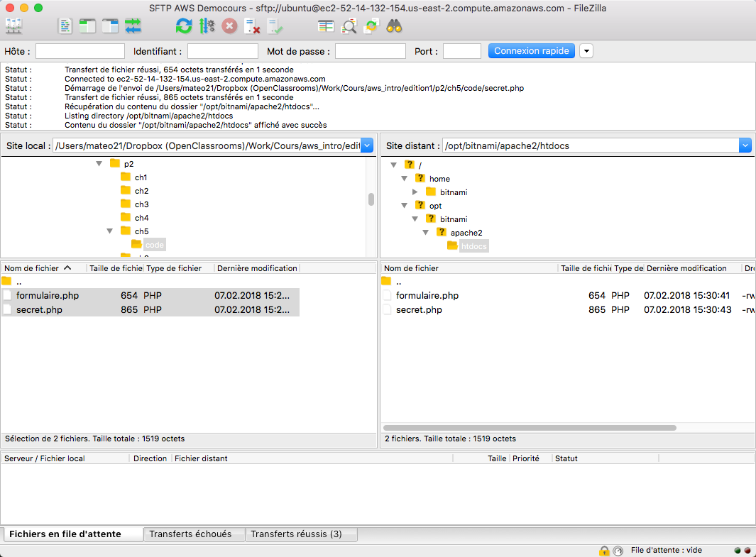Click the binoculars file search icon
This screenshot has width=756, height=557.
click(395, 26)
